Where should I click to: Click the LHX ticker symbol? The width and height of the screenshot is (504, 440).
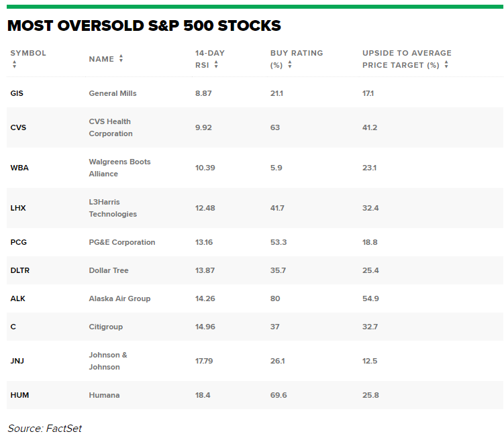[18, 208]
